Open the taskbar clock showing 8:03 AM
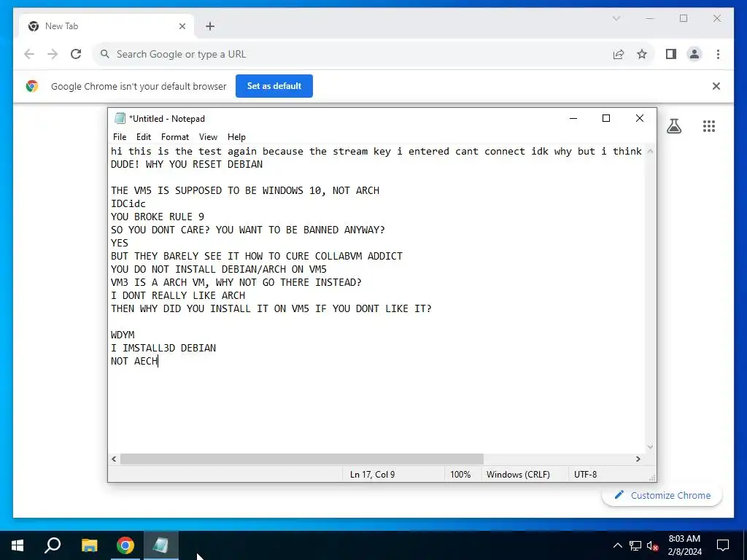This screenshot has width=747, height=560. pos(684,545)
